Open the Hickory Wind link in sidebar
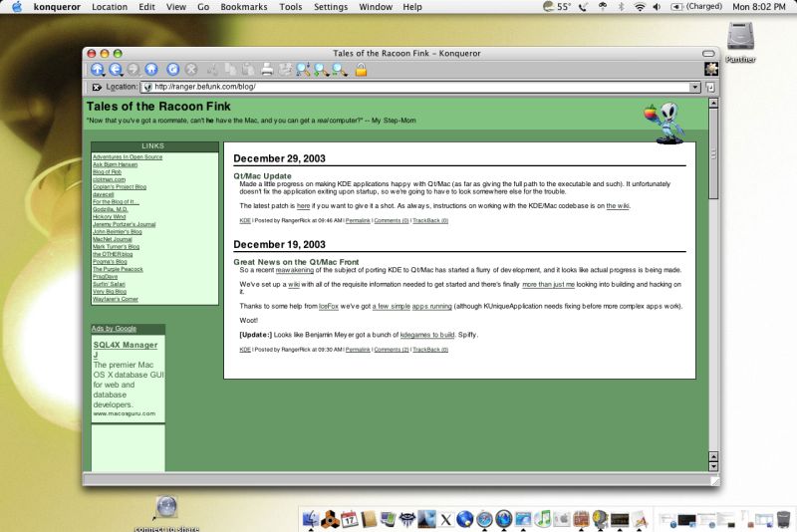797x532 pixels. [x=108, y=217]
